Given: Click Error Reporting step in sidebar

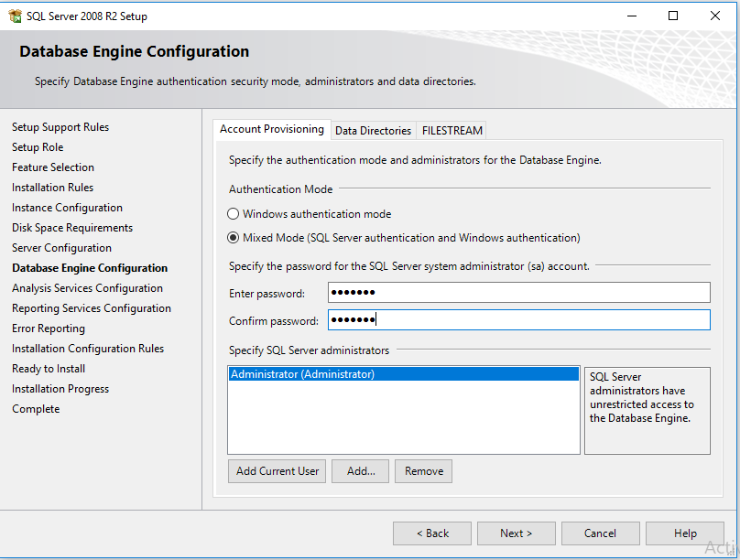Looking at the screenshot, I should (x=49, y=328).
